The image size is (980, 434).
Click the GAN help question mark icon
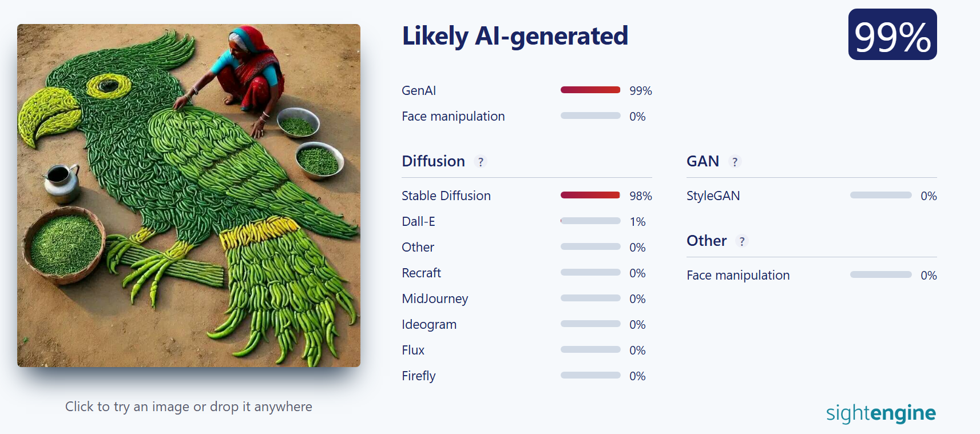pyautogui.click(x=735, y=162)
